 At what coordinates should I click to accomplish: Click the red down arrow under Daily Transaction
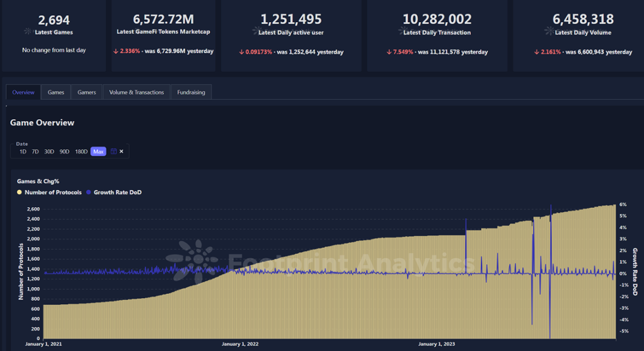(x=389, y=52)
